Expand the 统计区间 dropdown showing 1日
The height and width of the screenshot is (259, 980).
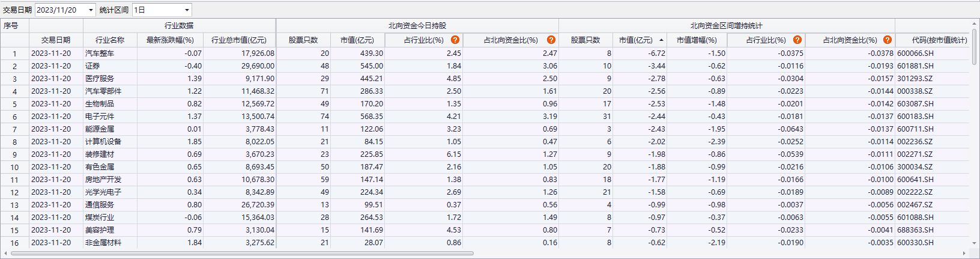pos(187,10)
